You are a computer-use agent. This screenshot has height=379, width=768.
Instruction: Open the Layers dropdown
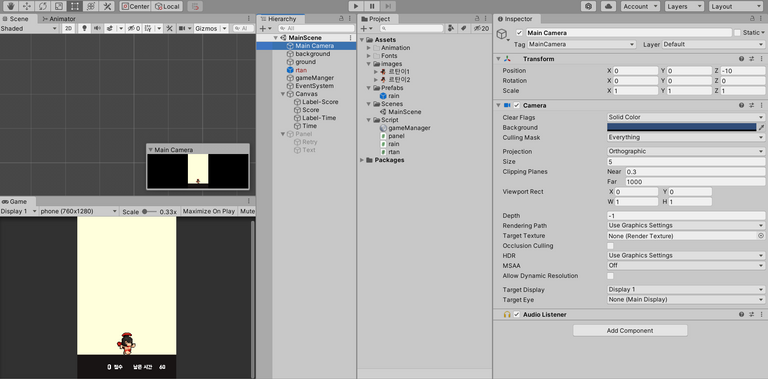684,6
